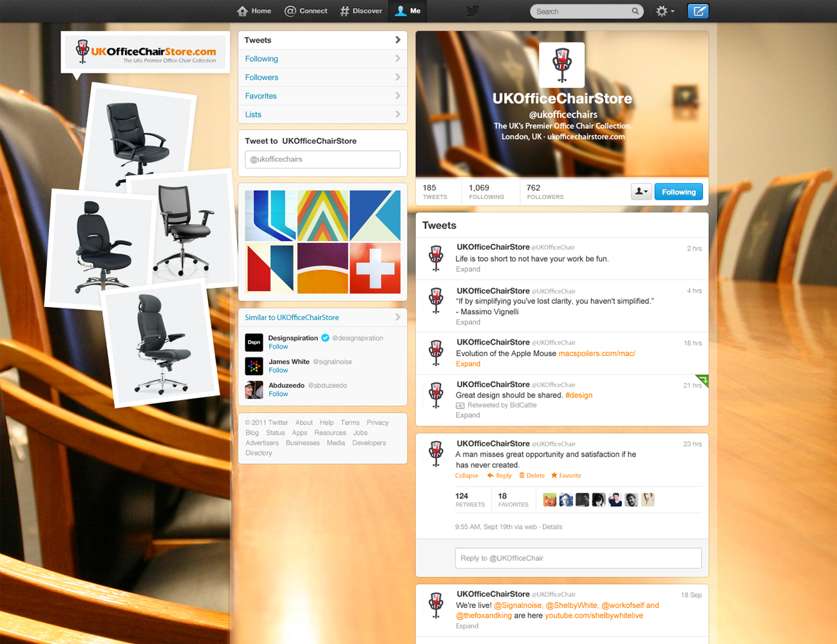
Task: Open the Lists tab
Action: (x=323, y=115)
